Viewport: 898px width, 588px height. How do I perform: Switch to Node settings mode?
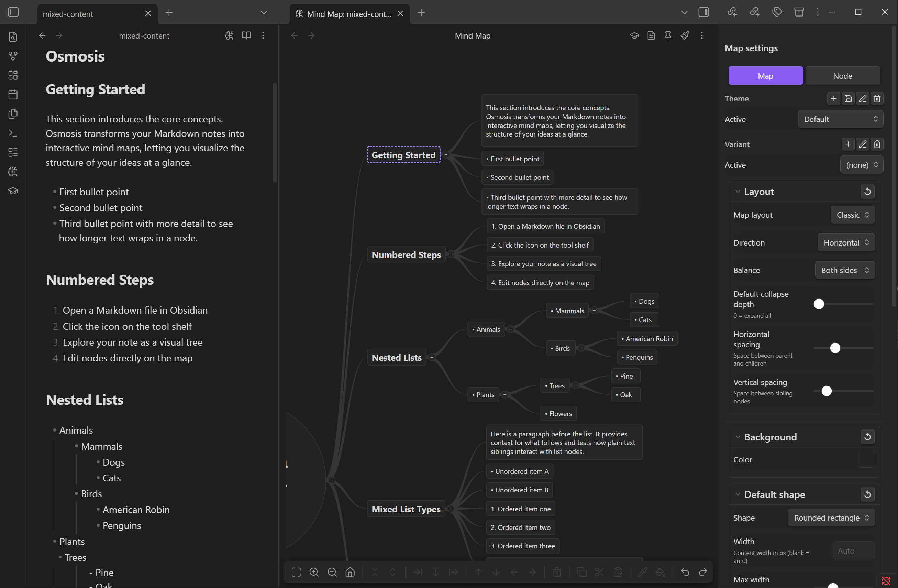click(843, 76)
